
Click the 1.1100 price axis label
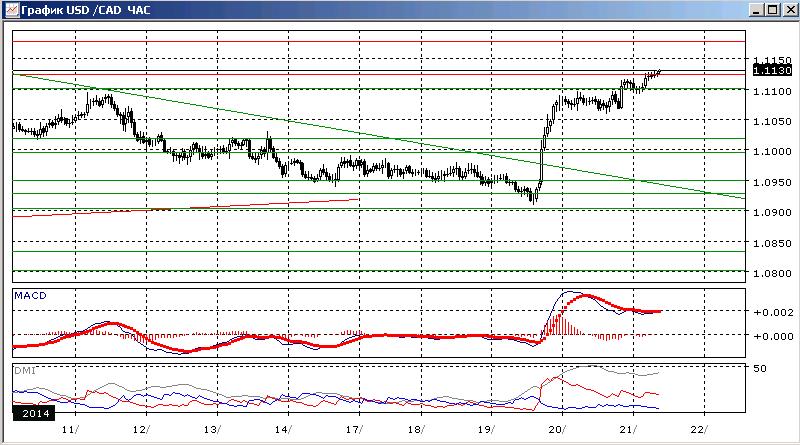[x=772, y=91]
